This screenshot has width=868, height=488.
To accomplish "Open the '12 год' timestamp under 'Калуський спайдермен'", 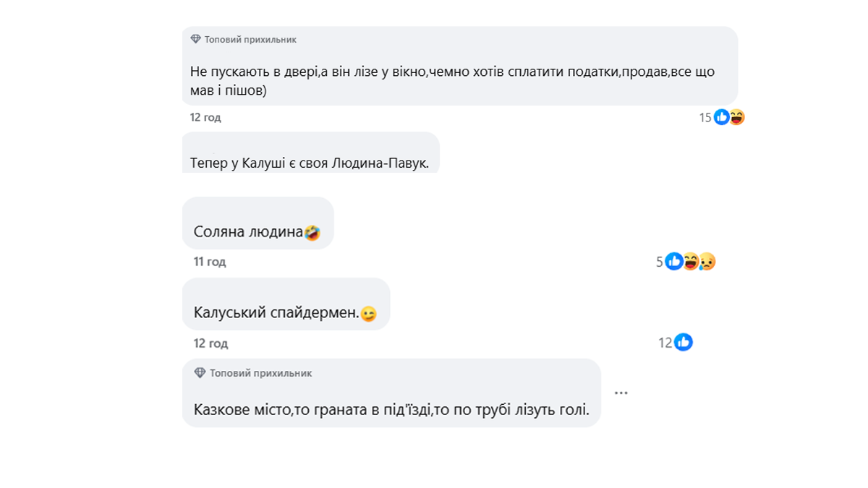I will click(x=211, y=343).
